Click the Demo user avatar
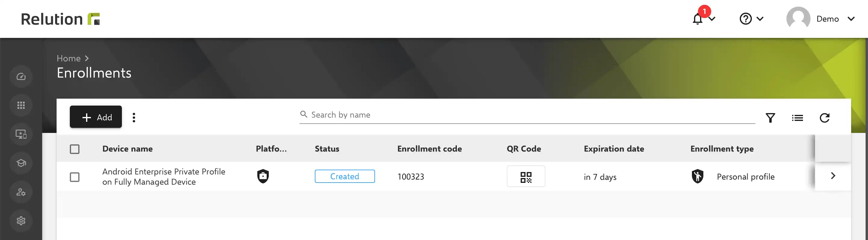This screenshot has height=240, width=868. 798,19
